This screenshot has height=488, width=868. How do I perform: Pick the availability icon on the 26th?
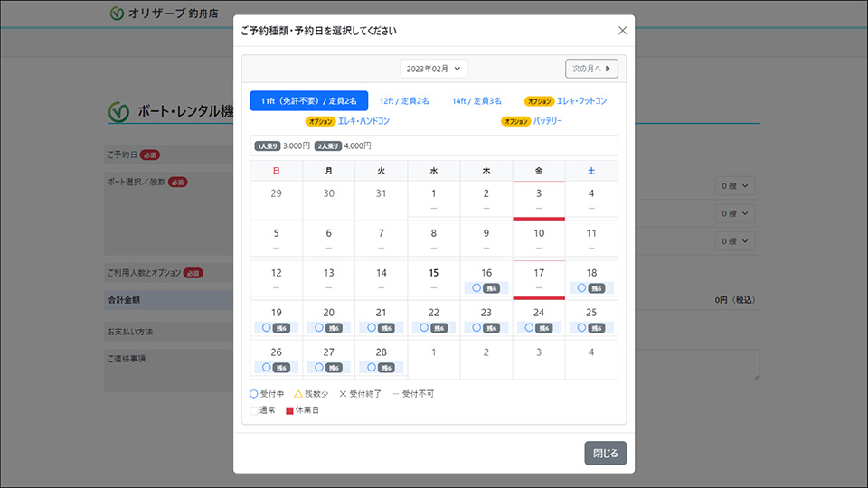coord(267,368)
